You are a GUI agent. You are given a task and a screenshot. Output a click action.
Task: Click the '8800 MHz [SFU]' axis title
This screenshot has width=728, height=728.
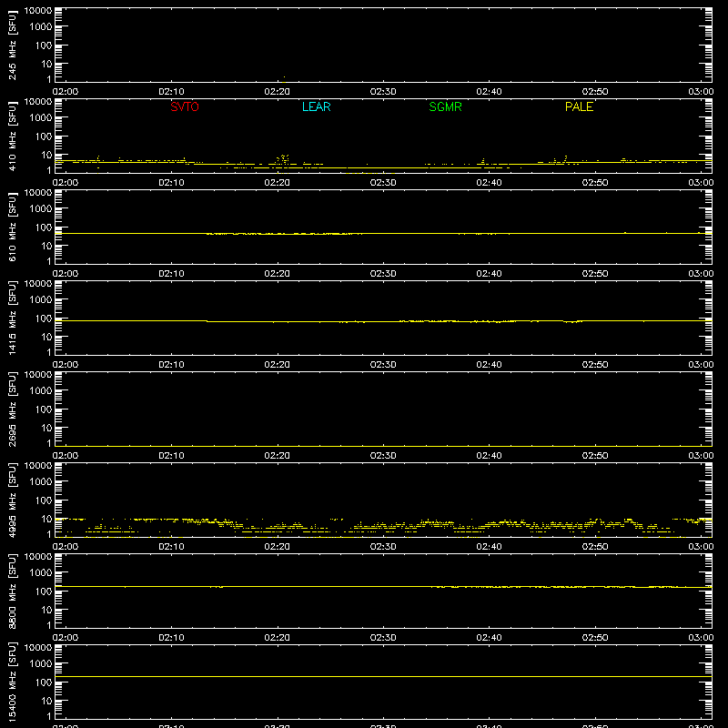click(x=12, y=591)
